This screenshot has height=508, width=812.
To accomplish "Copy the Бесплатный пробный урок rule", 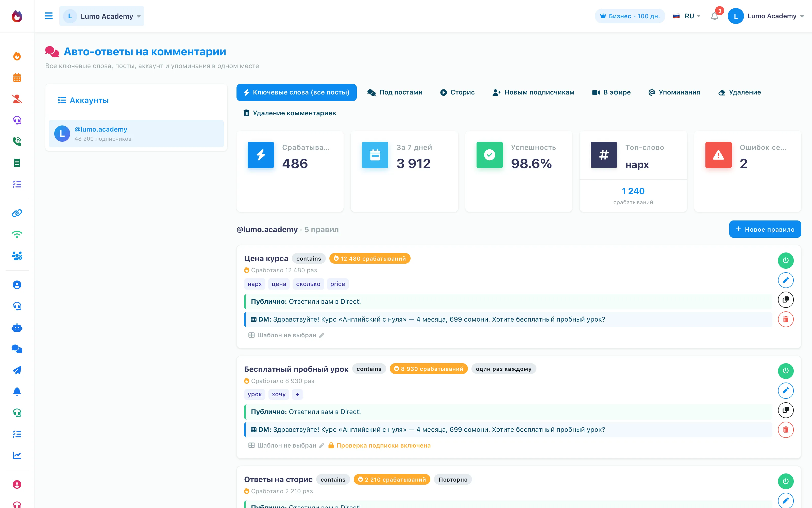I will pos(786,410).
